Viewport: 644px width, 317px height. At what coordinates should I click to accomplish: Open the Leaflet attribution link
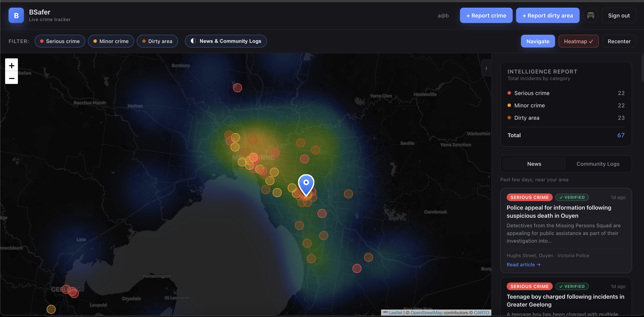(x=395, y=313)
